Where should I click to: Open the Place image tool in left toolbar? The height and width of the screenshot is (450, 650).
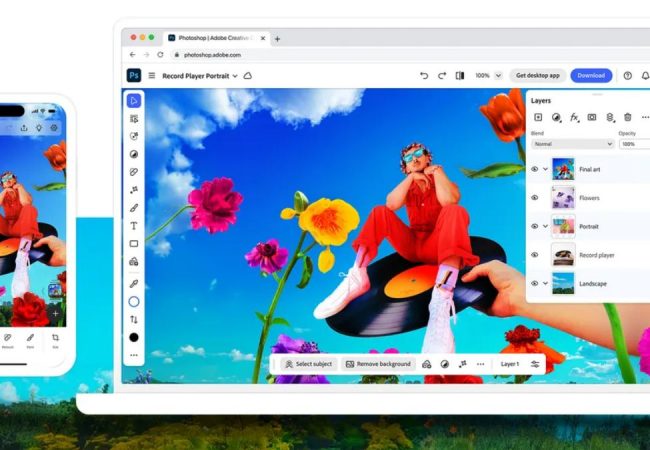tap(133, 261)
